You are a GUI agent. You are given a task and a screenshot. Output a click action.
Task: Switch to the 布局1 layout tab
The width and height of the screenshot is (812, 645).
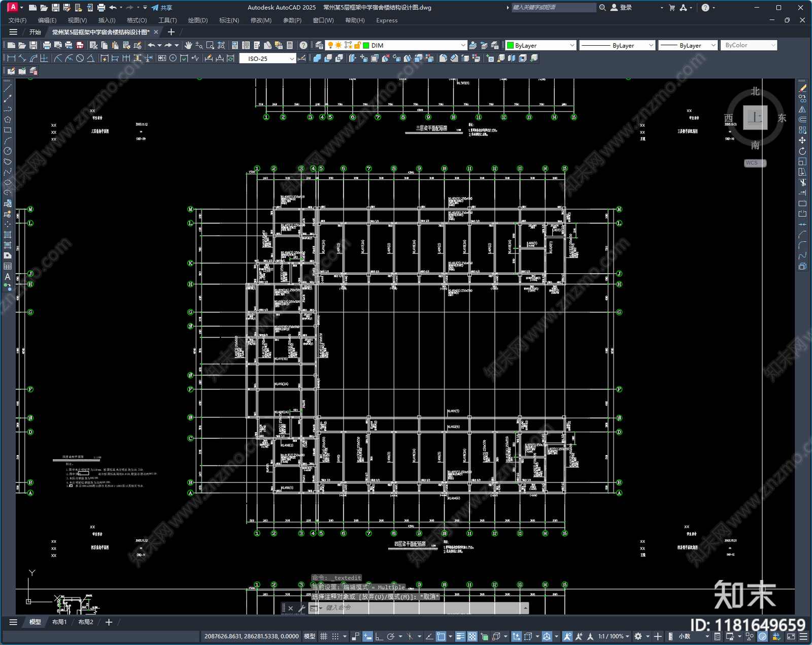coord(59,622)
